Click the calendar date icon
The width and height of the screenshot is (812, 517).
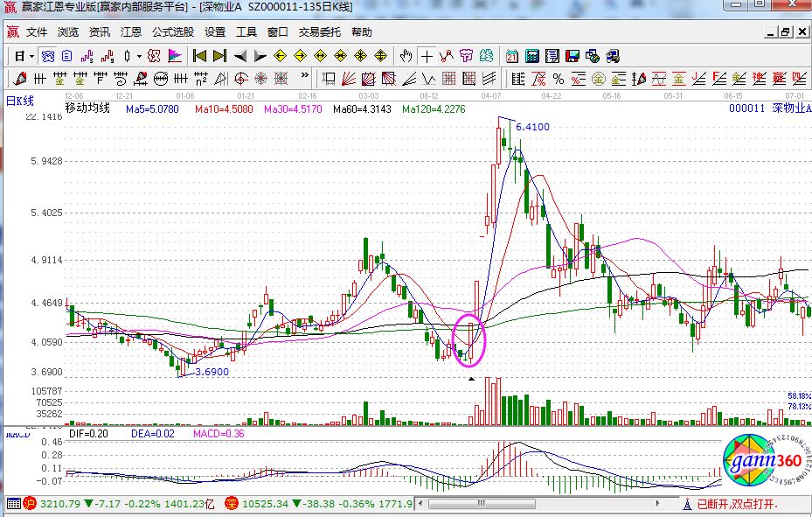(x=513, y=56)
